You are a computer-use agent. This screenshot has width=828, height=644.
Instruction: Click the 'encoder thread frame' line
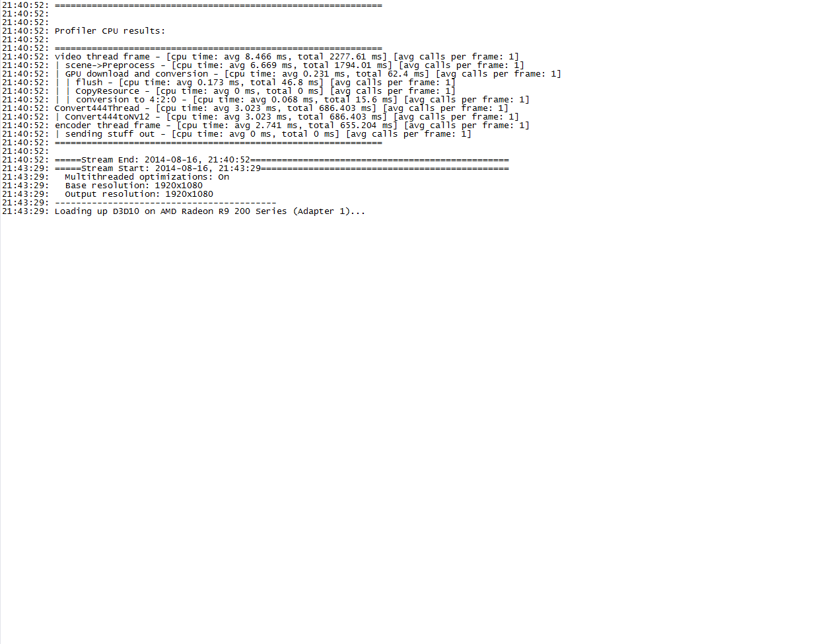click(x=292, y=125)
